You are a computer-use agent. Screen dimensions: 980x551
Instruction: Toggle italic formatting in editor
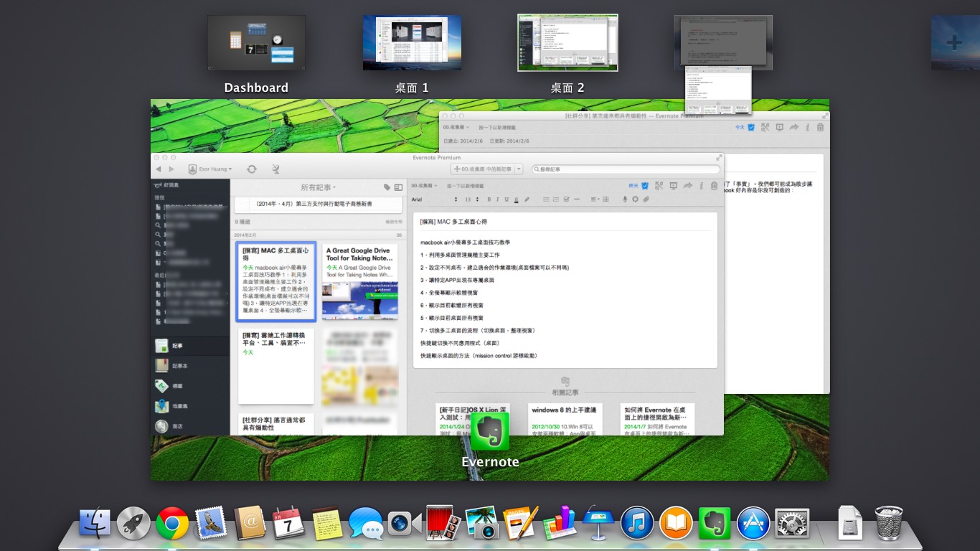click(498, 199)
